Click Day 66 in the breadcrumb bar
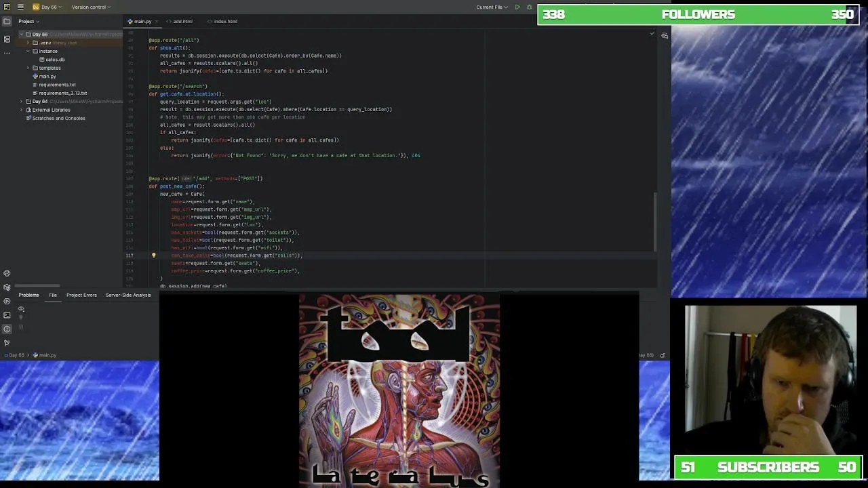 coord(14,355)
